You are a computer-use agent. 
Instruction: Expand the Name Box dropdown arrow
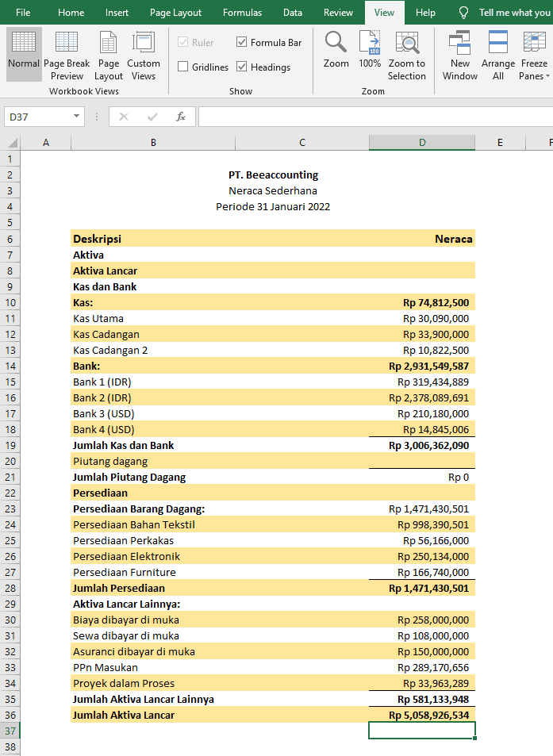76,116
